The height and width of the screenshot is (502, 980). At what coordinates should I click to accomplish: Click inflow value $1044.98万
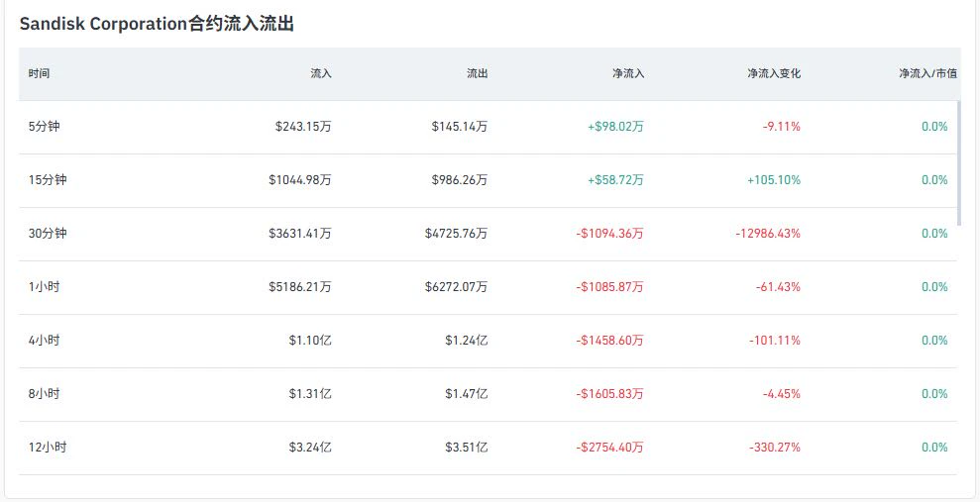click(x=300, y=180)
